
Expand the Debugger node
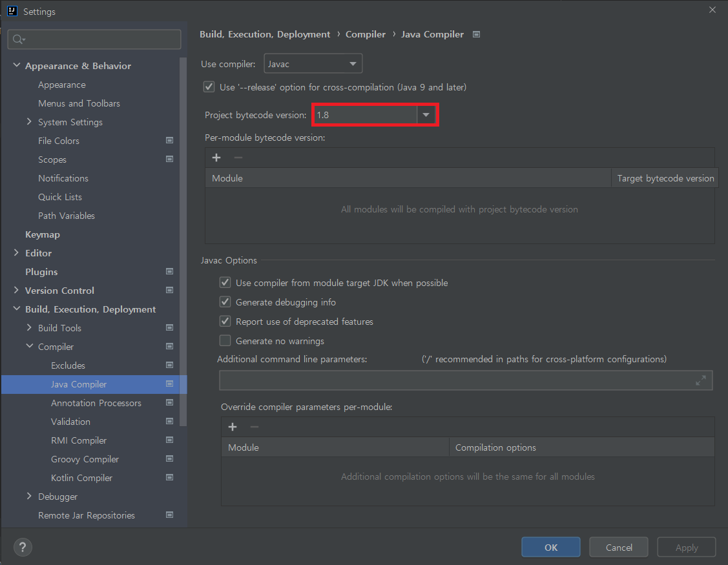pos(29,497)
